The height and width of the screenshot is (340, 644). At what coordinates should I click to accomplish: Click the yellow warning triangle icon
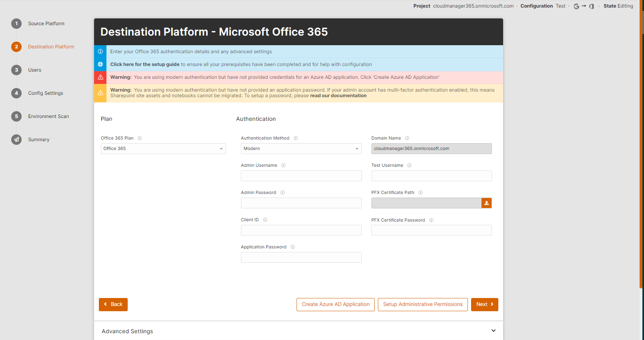point(100,93)
